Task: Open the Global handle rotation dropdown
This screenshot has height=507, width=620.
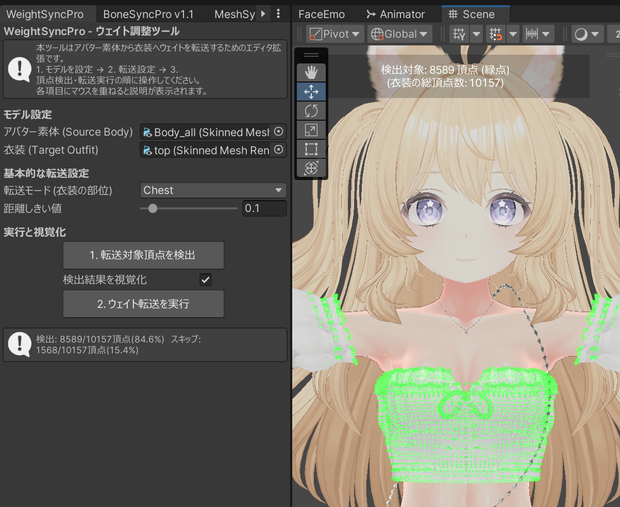Action: 399,34
